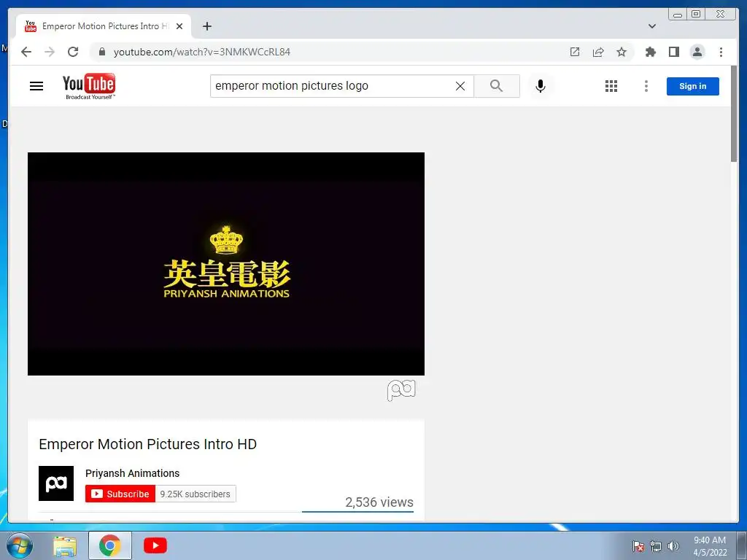Open Priyansh Animations channel avatar
747x560 pixels.
coord(56,483)
